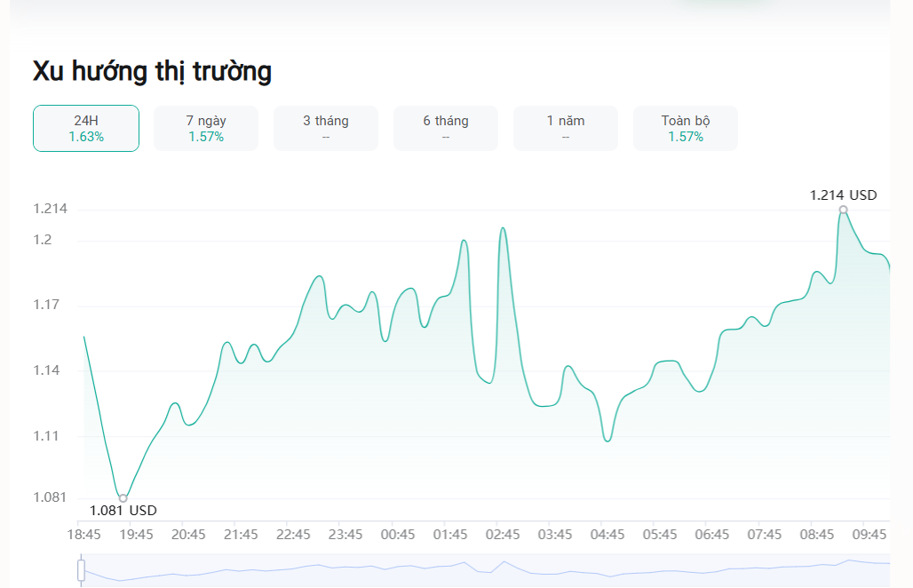The image size is (913, 588).
Task: Choose the 6 tháng range tab
Action: [446, 128]
